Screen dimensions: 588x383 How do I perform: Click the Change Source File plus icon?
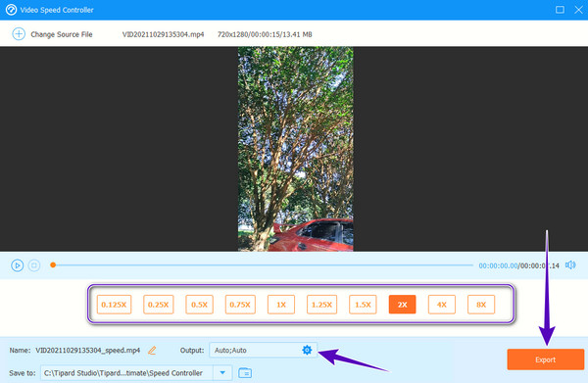pos(19,34)
